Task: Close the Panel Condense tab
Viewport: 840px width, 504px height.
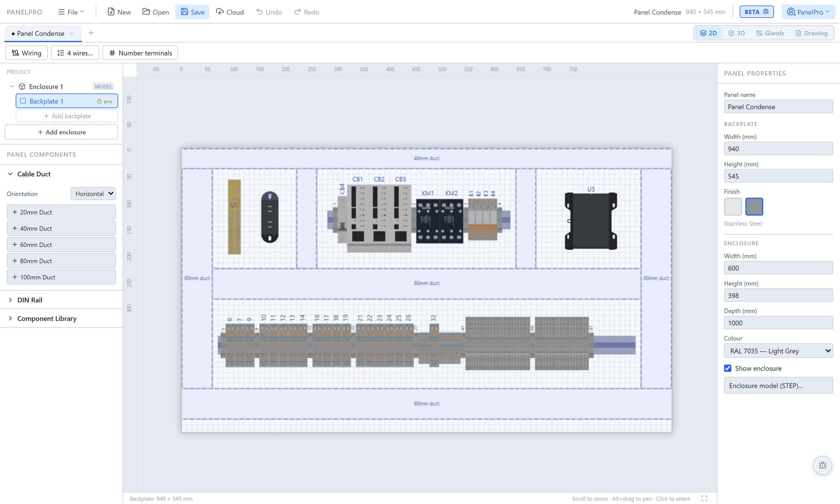Action: [x=72, y=33]
